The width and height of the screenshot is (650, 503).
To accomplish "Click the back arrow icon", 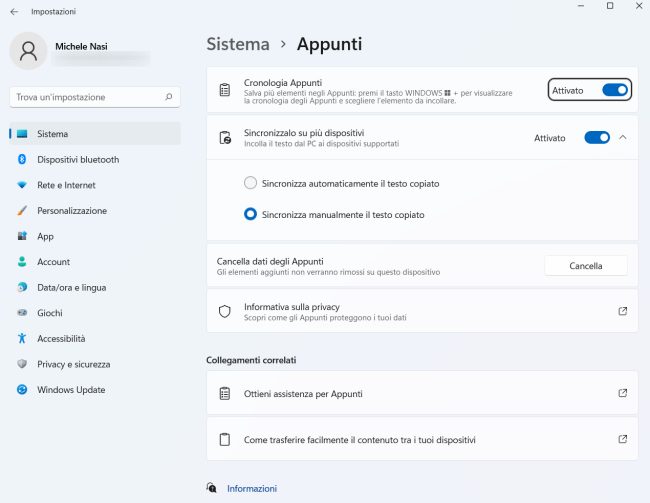I will [13, 11].
